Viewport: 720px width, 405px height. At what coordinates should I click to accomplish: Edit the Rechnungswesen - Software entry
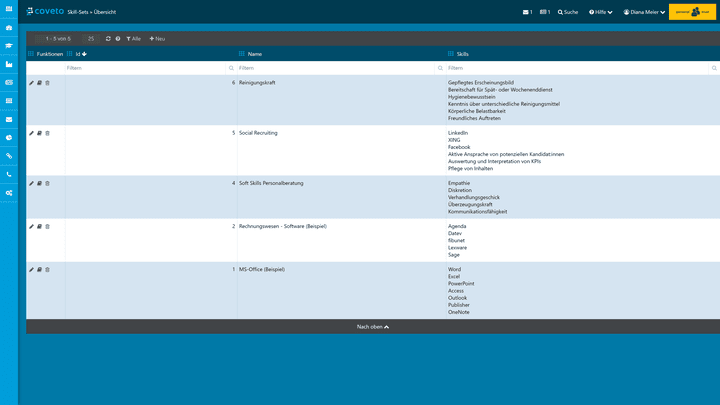pyautogui.click(x=31, y=226)
